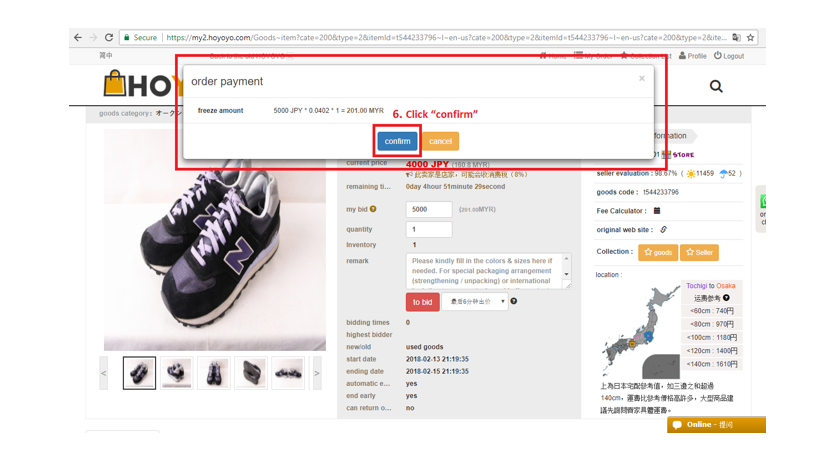Open the site search magnifier icon
Viewport: 835px width, 458px height.
pyautogui.click(x=716, y=86)
